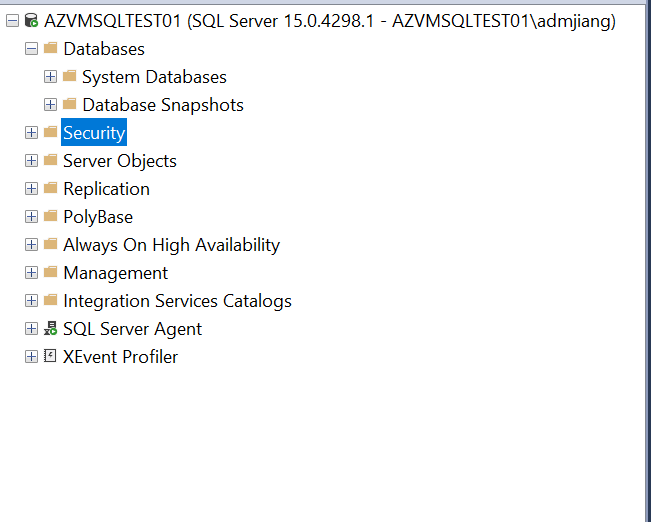Select the System Databases label
The height and width of the screenshot is (522, 651).
pos(154,77)
